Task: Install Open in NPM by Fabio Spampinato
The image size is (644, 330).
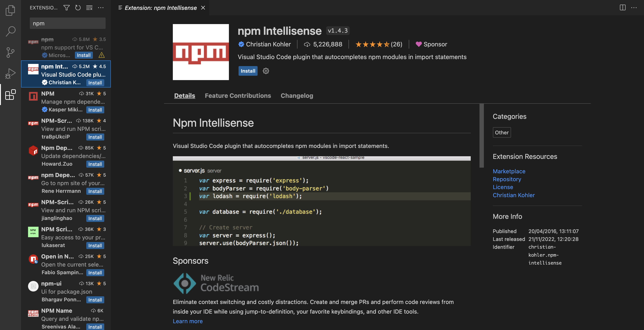Action: (95, 273)
